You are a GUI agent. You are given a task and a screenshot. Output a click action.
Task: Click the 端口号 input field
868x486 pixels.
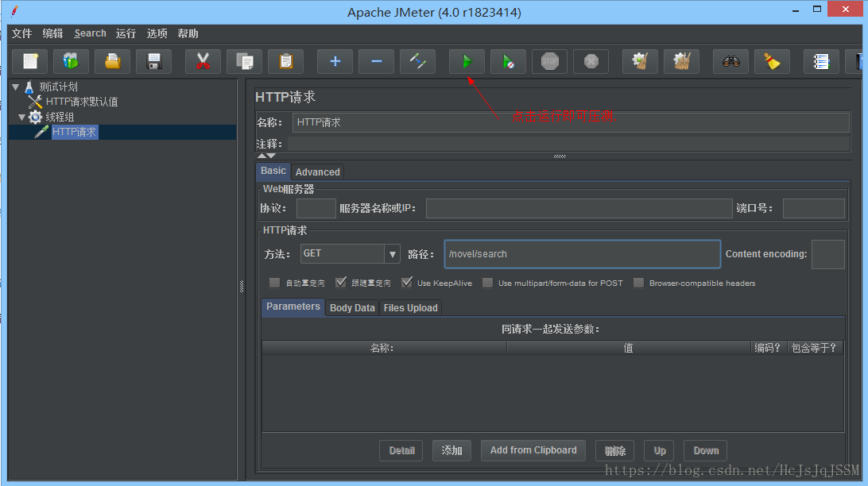click(x=814, y=208)
